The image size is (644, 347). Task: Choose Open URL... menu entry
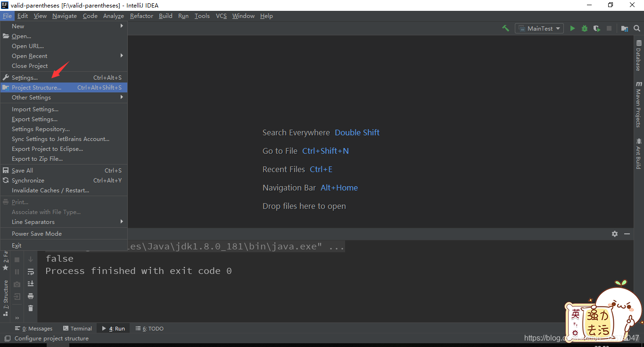click(x=64, y=46)
